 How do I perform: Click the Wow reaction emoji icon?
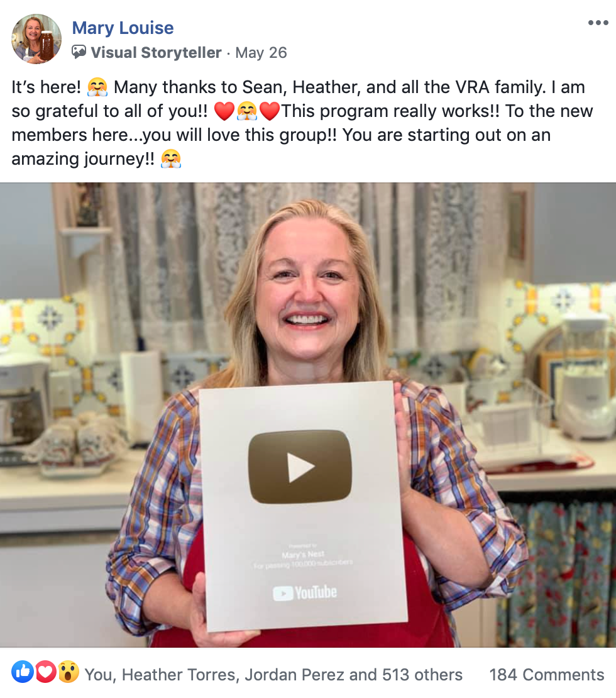coord(68,672)
